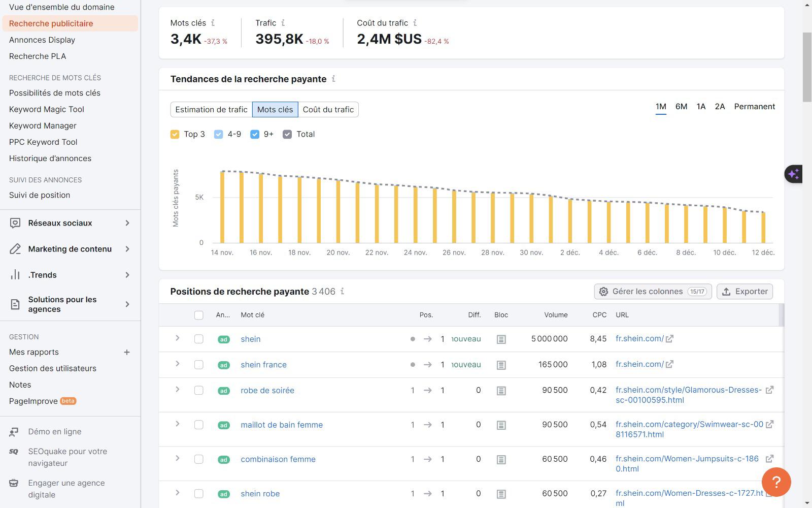Click the Engager une agence digitale icon
The height and width of the screenshot is (508, 812).
[x=14, y=483]
